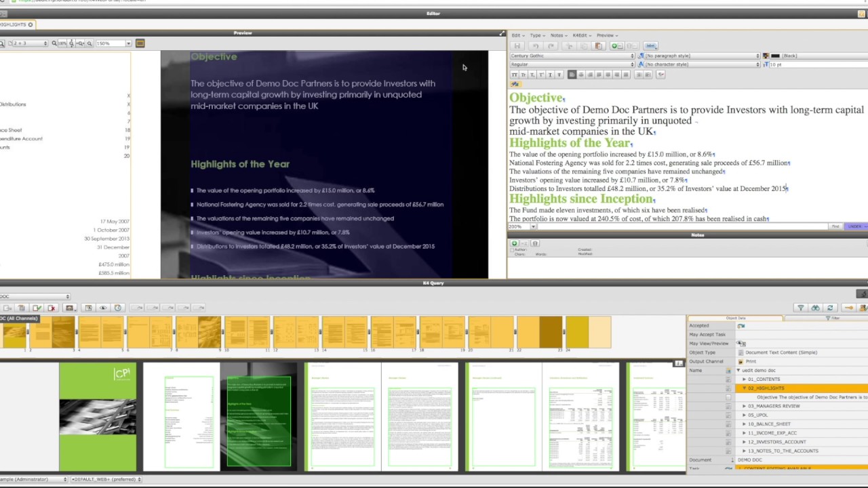Expand the 01_CONTENTS tree item
The width and height of the screenshot is (868, 488).
point(745,380)
